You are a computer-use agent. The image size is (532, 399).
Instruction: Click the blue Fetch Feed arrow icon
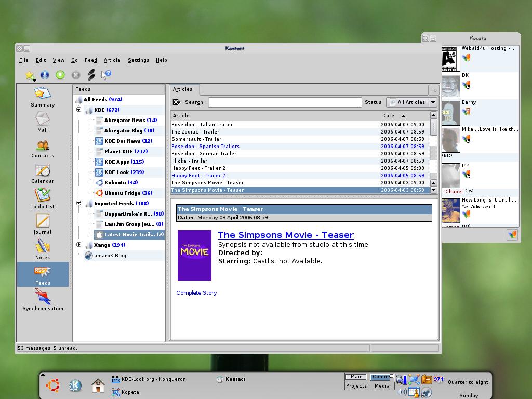[45, 75]
